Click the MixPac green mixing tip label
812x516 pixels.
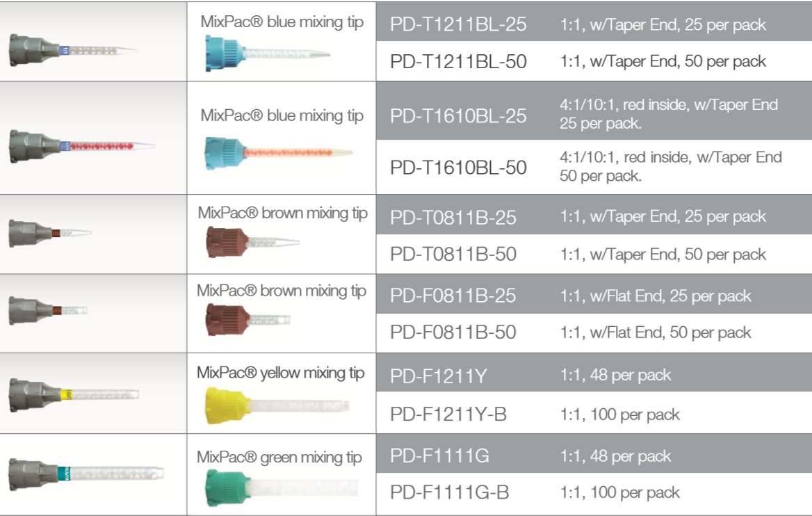pos(279,458)
